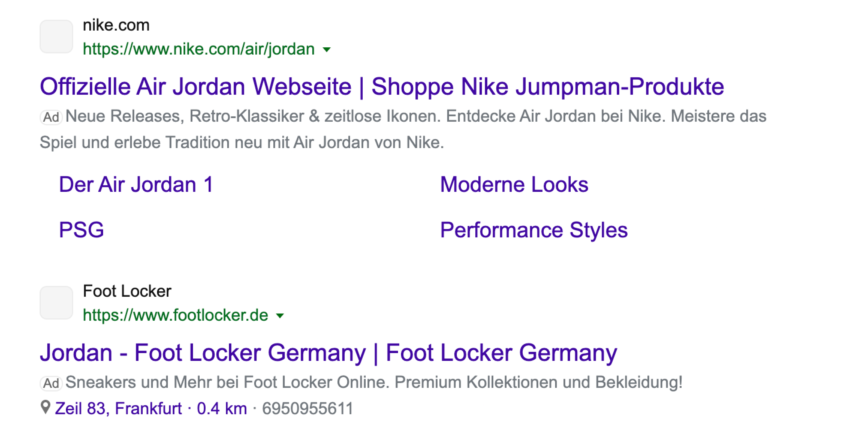Screen dimensions: 868x440
Task: Open the Der Air Jordan 1 sitelink
Action: click(x=136, y=185)
